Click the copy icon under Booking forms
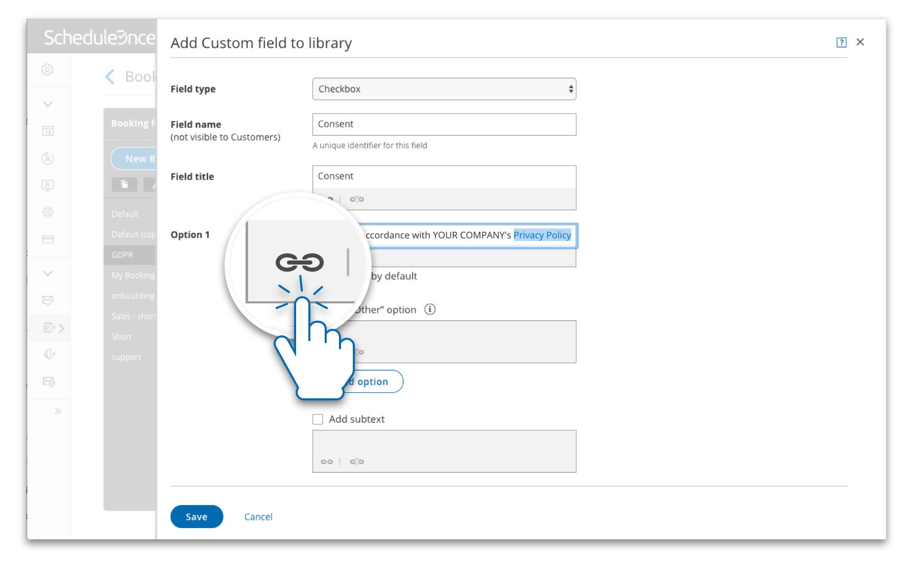Image resolution: width=924 pixels, height=572 pixels. 124,184
